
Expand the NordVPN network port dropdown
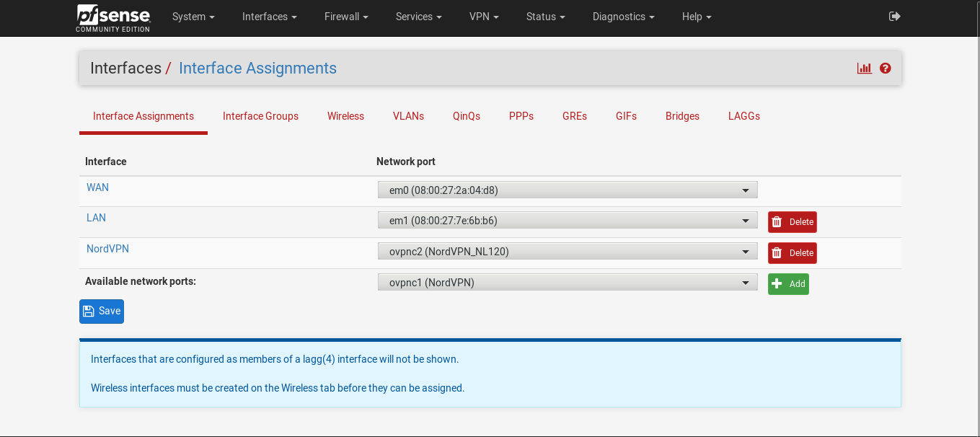(x=568, y=252)
